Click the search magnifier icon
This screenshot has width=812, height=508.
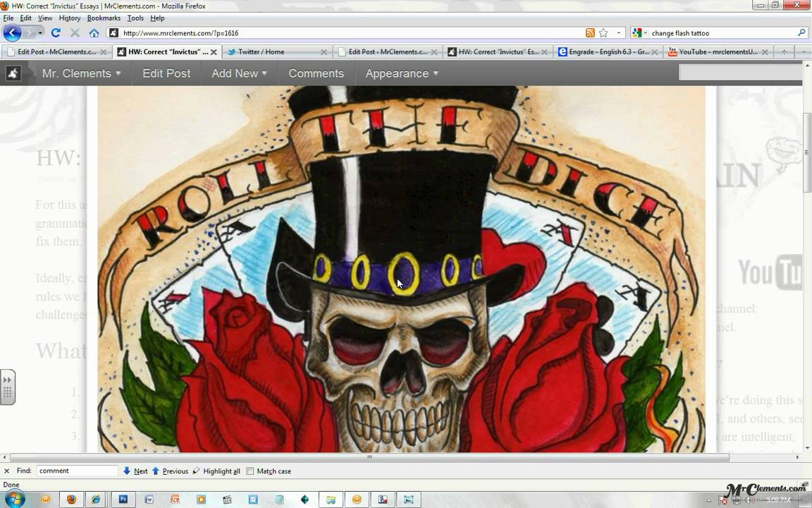[x=801, y=32]
